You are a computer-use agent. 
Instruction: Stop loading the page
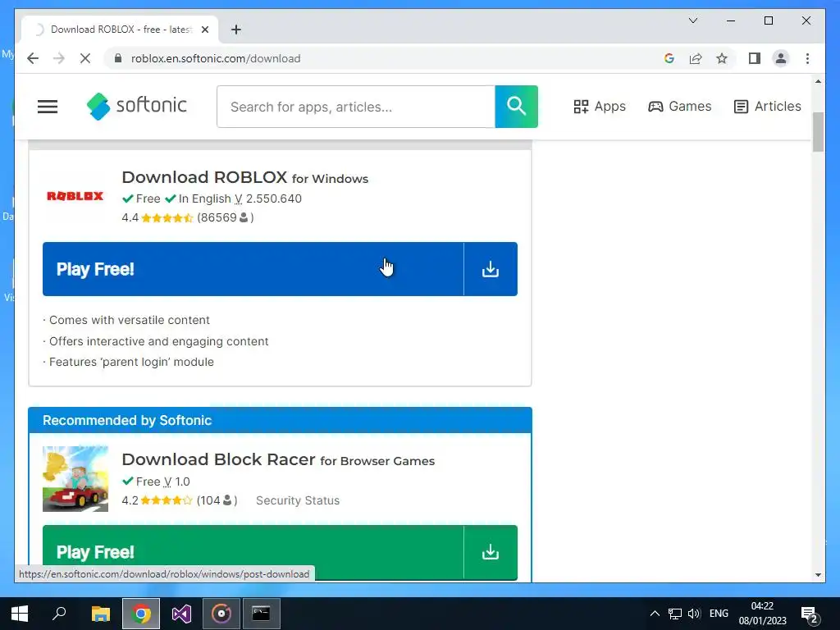click(x=85, y=58)
